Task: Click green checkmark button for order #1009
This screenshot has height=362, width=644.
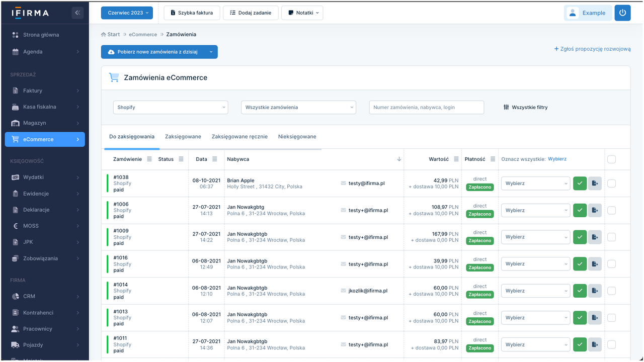Action: pos(580,237)
